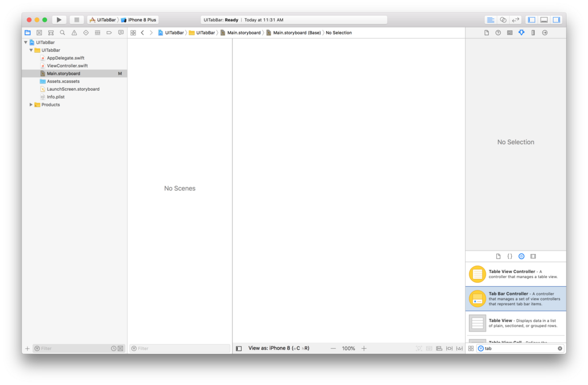The width and height of the screenshot is (588, 385).
Task: Select Main.storyboard file
Action: [x=74, y=74]
